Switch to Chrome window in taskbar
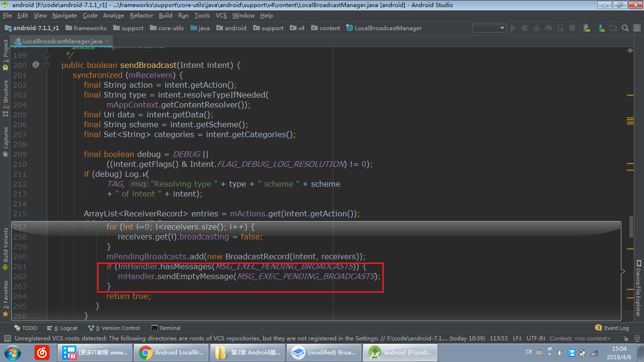The width and height of the screenshot is (644, 362). [171, 353]
